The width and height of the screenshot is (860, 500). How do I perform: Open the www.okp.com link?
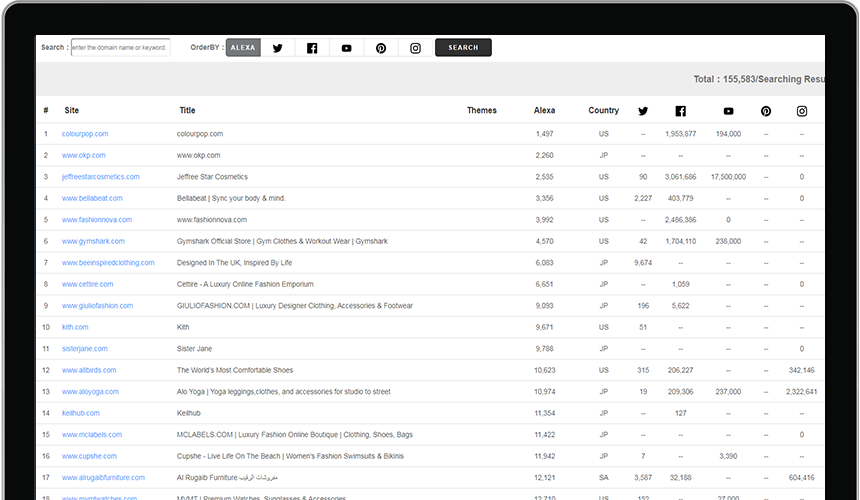point(83,155)
